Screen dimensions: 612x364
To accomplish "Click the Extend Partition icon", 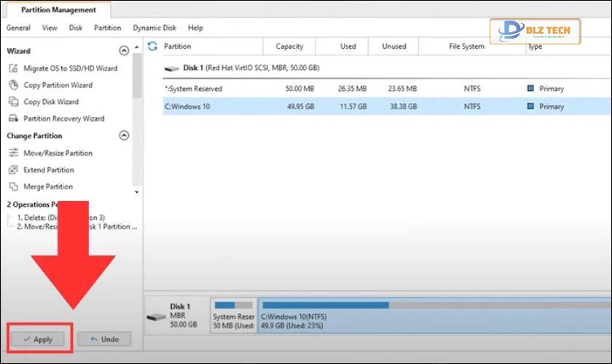I will coord(13,170).
